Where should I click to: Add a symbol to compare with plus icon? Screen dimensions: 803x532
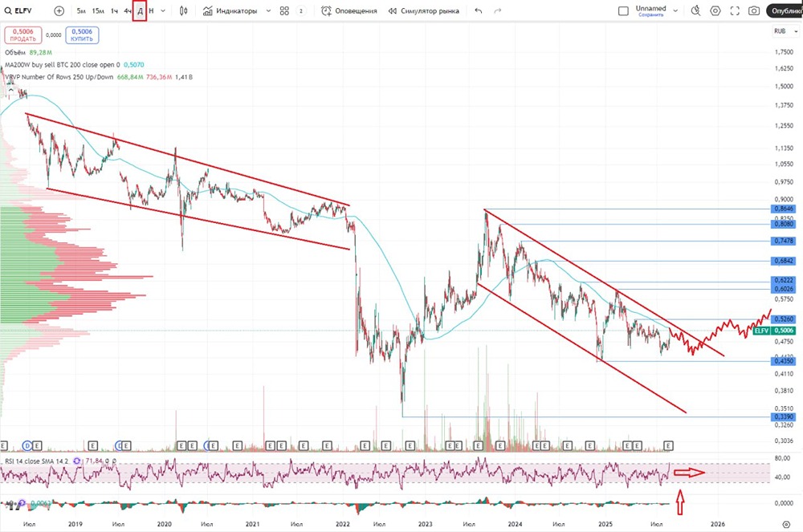pyautogui.click(x=59, y=10)
